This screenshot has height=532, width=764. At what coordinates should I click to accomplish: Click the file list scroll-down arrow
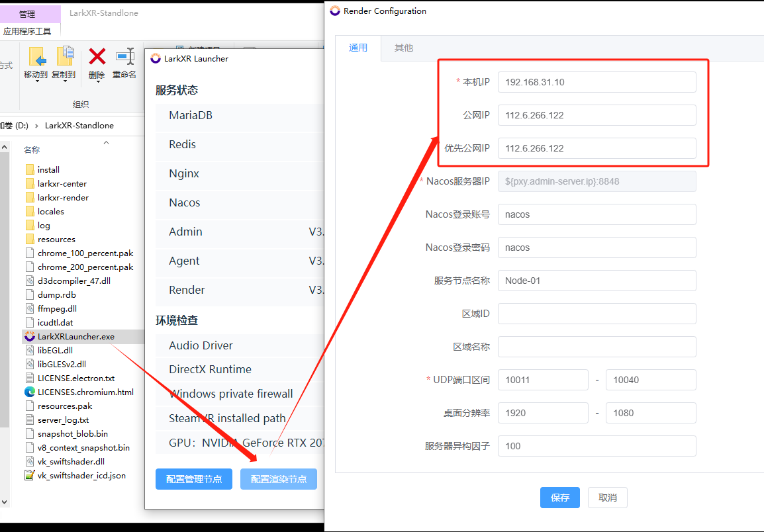click(x=4, y=502)
